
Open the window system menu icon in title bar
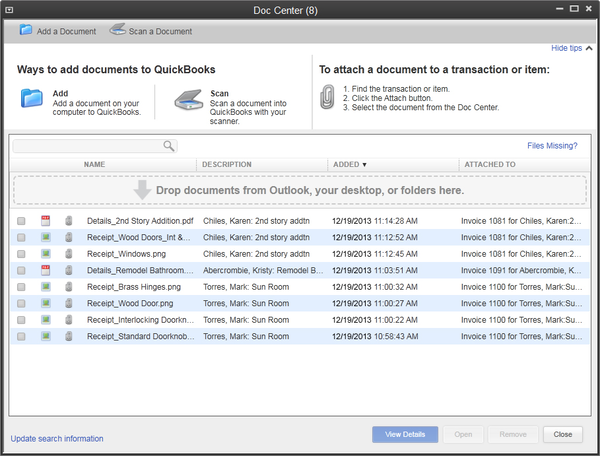(x=9, y=10)
